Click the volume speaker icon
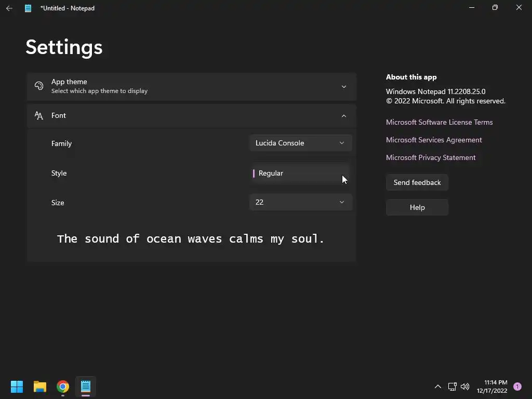 (x=465, y=387)
